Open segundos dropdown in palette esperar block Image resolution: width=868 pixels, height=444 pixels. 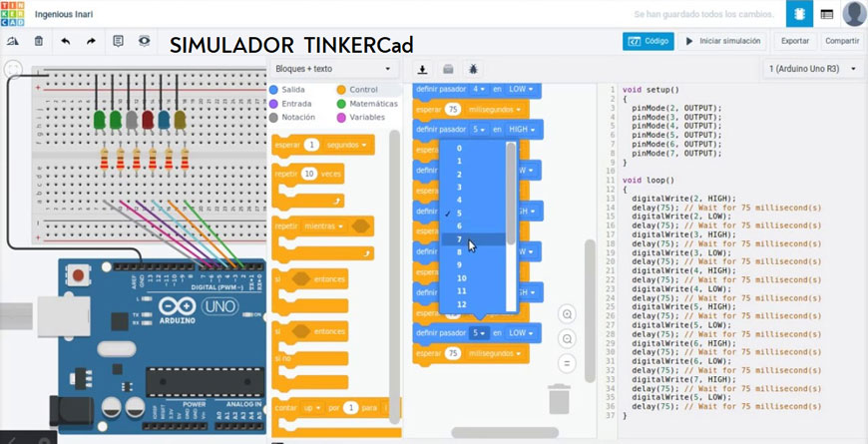346,145
